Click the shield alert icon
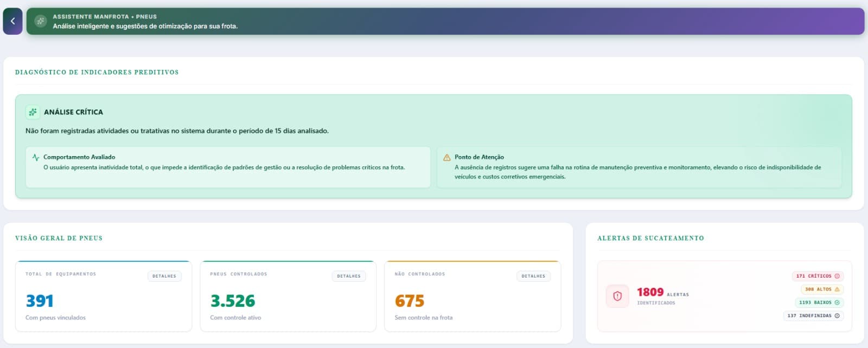Viewport: 868px width, 348px height. 617,296
